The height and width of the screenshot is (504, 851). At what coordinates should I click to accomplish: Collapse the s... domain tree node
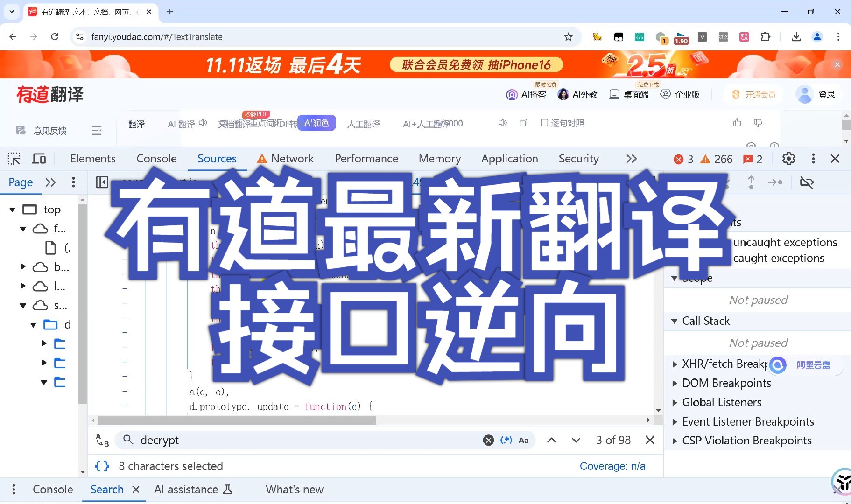(x=23, y=306)
